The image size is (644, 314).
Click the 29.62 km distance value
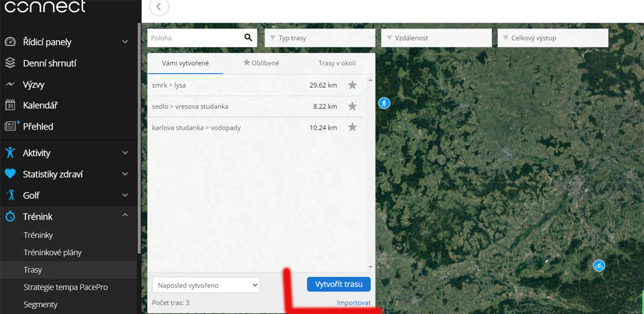coord(323,86)
